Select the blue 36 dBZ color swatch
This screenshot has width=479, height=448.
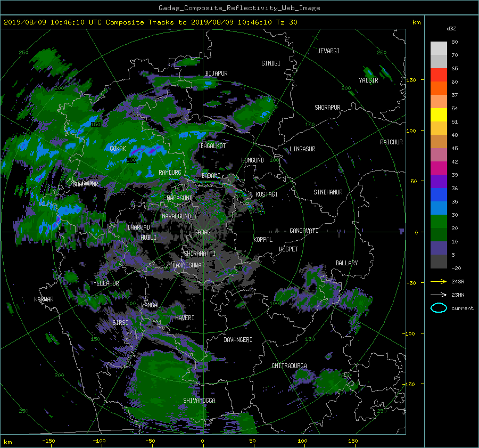[x=439, y=195]
